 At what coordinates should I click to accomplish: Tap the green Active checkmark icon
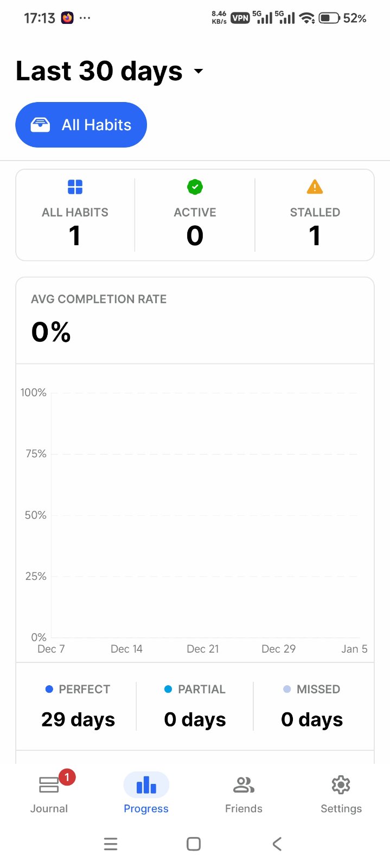195,187
